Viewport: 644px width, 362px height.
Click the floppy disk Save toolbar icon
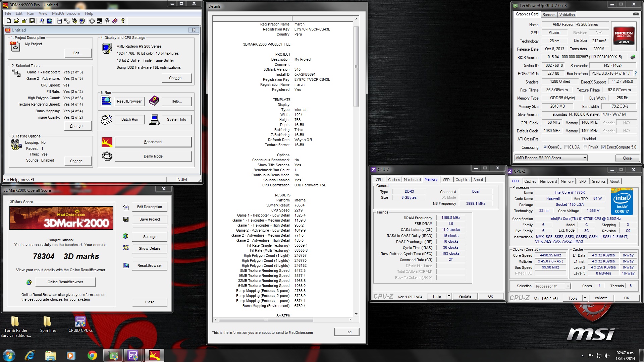[32, 21]
